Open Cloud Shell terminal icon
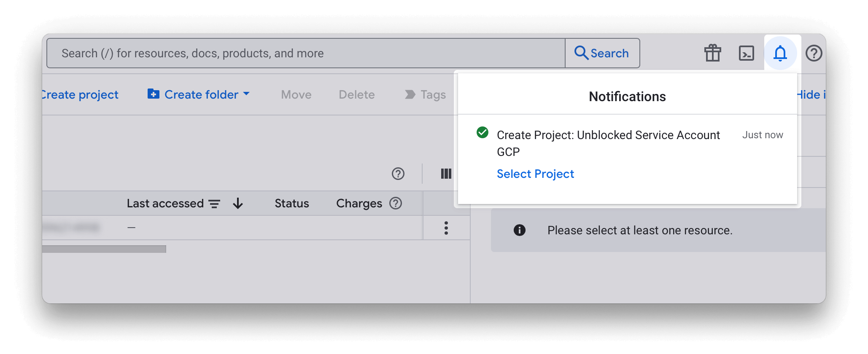This screenshot has height=354, width=868. [x=746, y=54]
